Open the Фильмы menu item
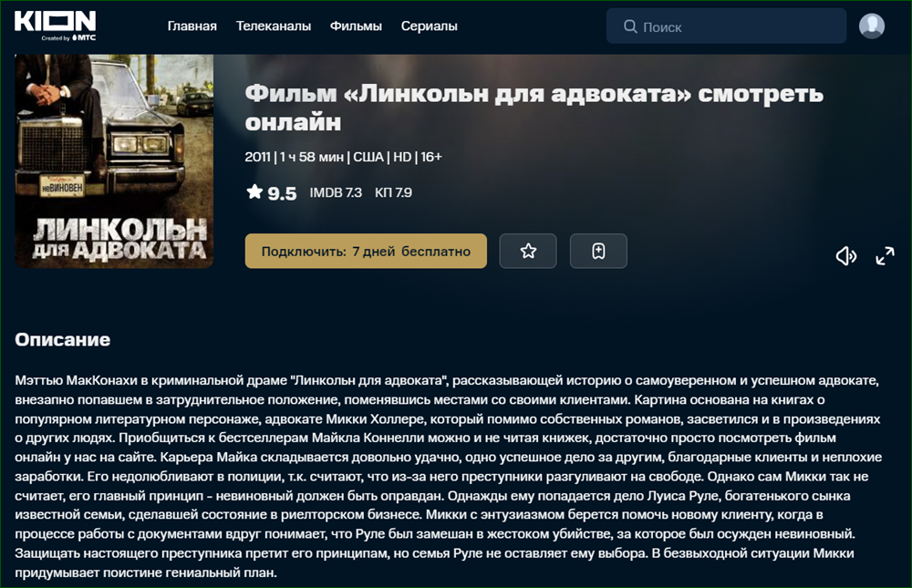912x588 pixels. pos(356,26)
